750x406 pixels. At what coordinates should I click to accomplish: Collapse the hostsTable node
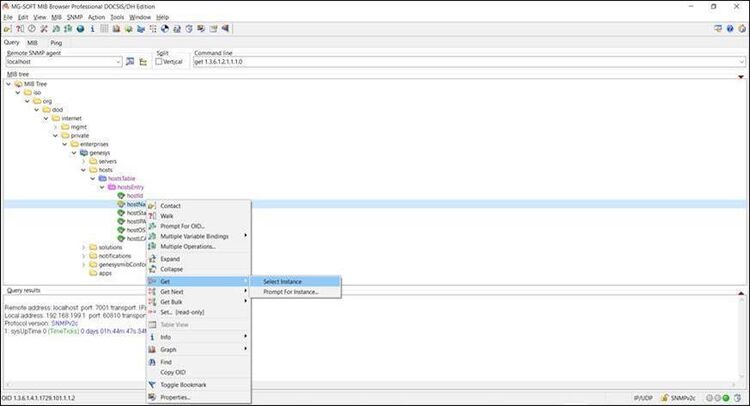point(93,179)
